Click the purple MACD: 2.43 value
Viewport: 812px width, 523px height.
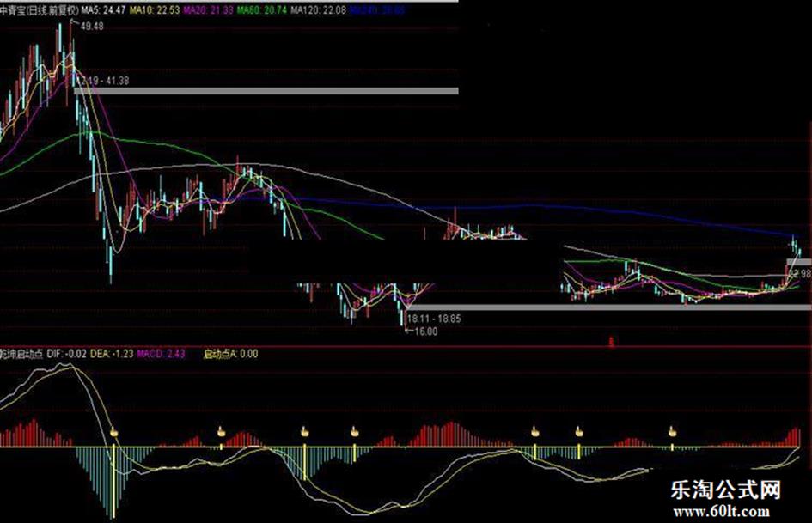tap(161, 354)
